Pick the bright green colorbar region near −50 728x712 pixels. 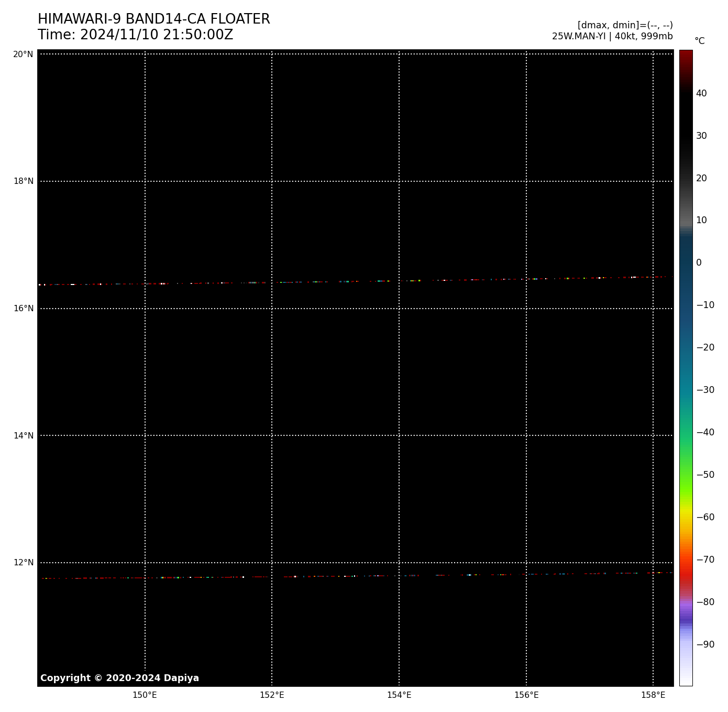tap(686, 476)
